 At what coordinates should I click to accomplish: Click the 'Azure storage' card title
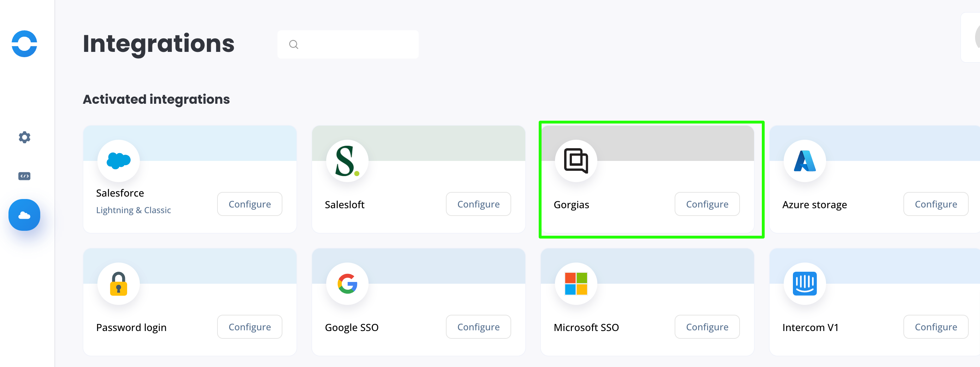pos(814,205)
